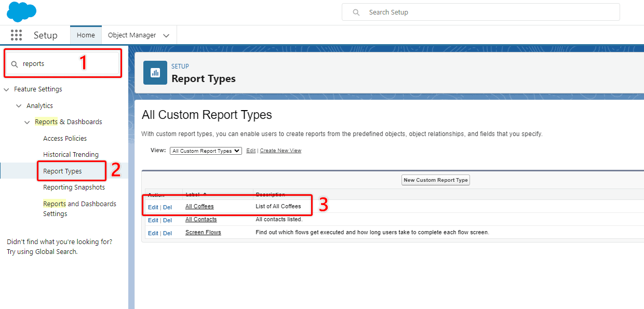Screen dimensions: 644x309
Task: Edit the Screen Flows report type
Action: tap(153, 233)
